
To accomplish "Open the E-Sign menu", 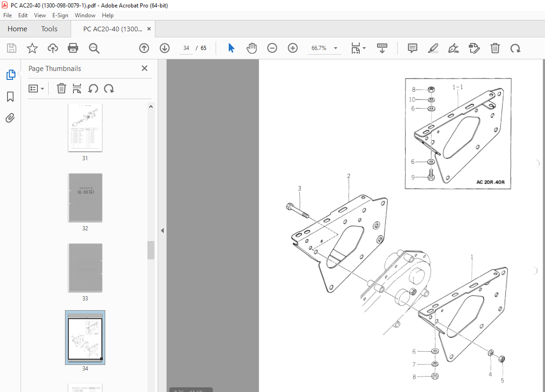I will pos(60,15).
